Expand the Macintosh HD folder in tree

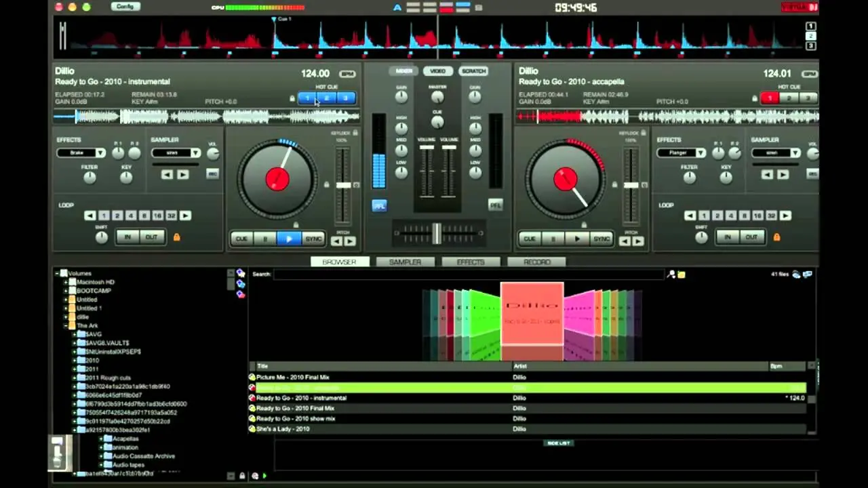click(66, 282)
